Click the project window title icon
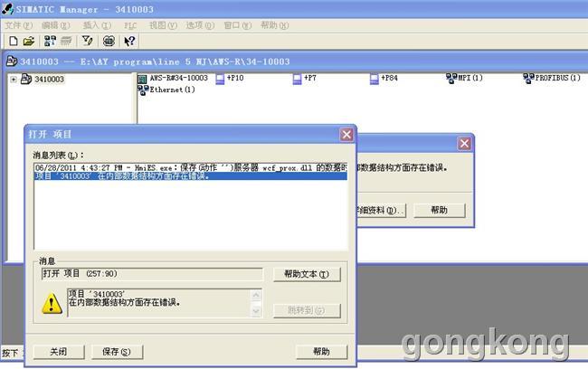The width and height of the screenshot is (588, 369). pyautogui.click(x=12, y=61)
